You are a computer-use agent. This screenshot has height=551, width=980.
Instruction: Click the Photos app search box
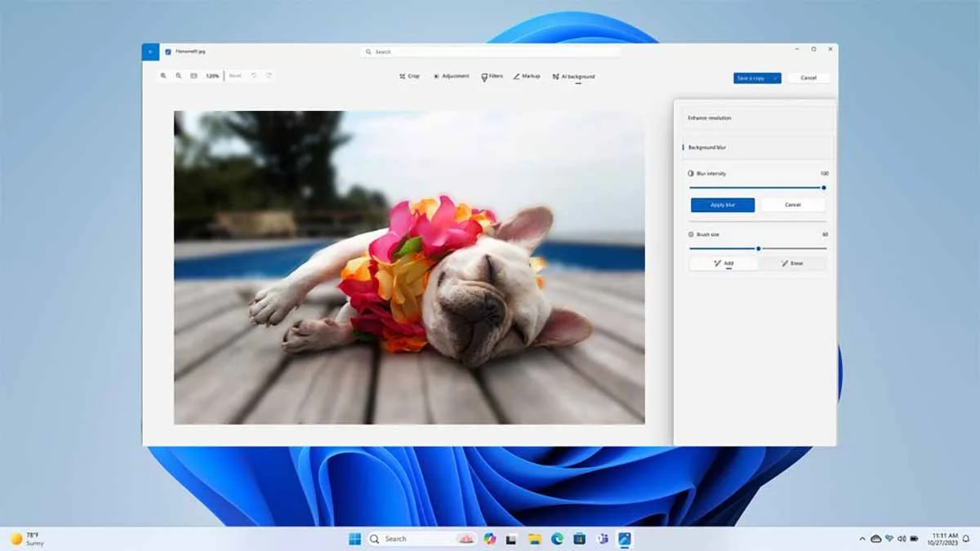(x=491, y=51)
